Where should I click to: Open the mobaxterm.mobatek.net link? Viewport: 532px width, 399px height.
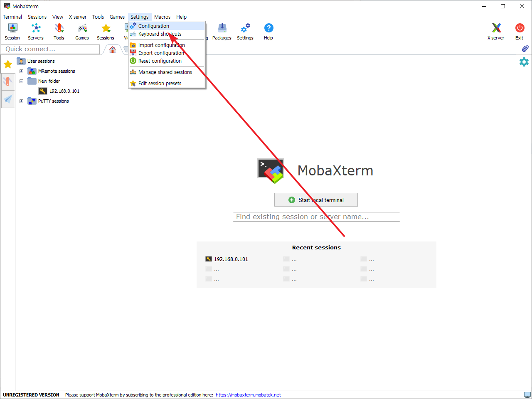coord(248,395)
